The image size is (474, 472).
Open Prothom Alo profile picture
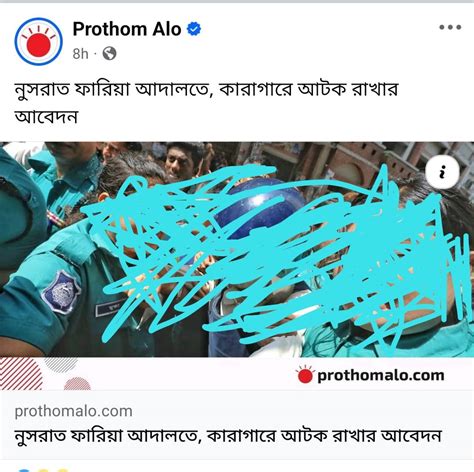tap(39, 41)
